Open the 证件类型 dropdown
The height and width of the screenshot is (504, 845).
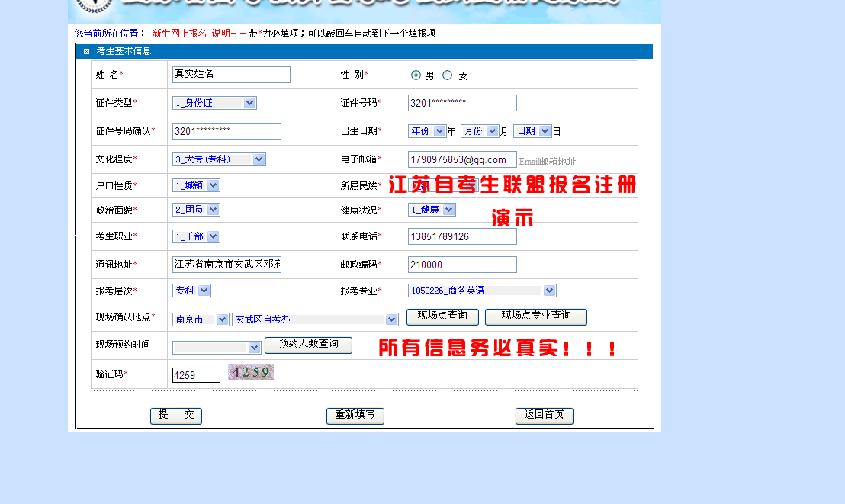(x=214, y=103)
